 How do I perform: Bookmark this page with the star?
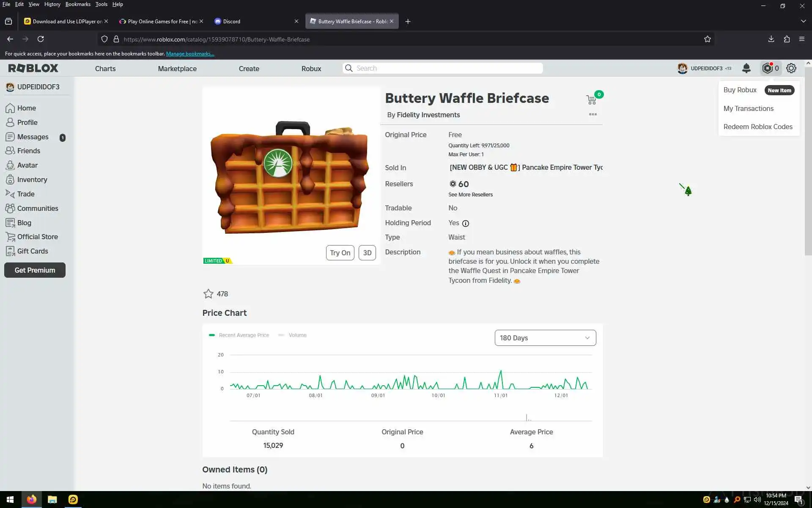[x=708, y=39]
